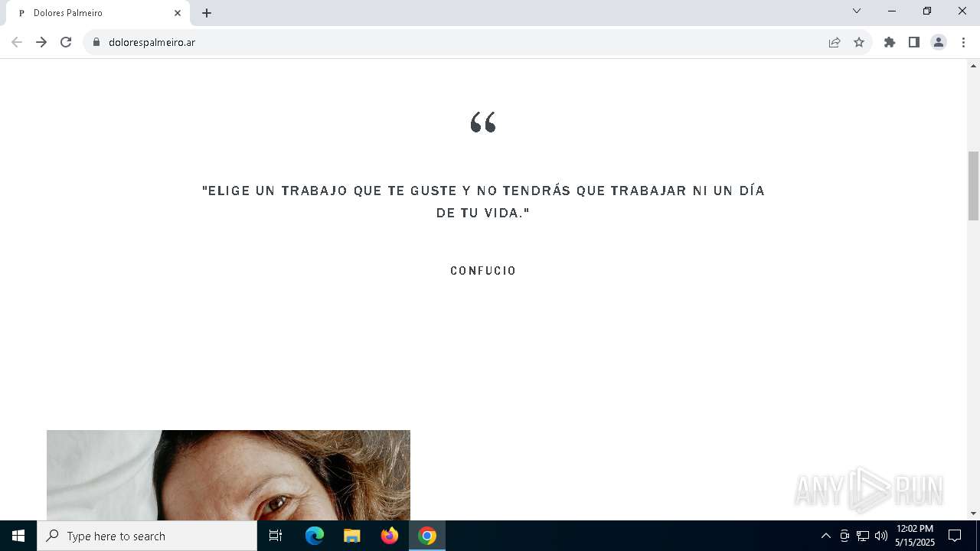Open File Explorer from taskbar
Image resolution: width=980 pixels, height=551 pixels.
(352, 536)
